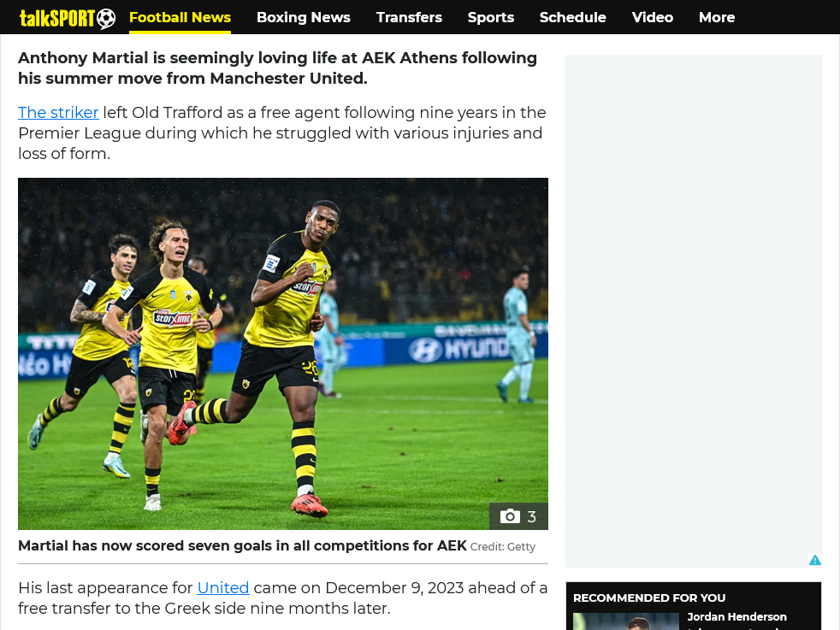Go to the Video section
The image size is (840, 630).
coord(652,17)
